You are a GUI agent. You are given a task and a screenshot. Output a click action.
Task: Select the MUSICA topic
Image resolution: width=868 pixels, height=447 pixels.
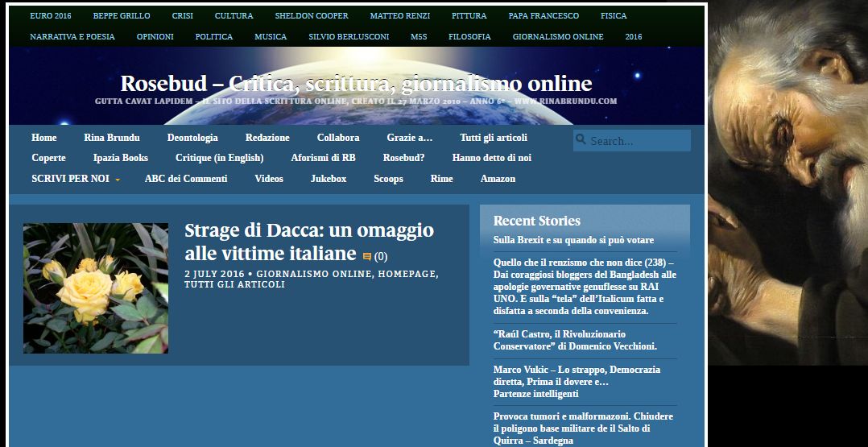coord(271,36)
